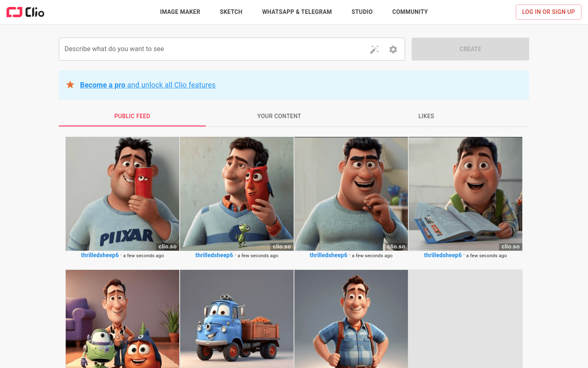The image size is (588, 368).
Task: Click thrilledsheep6 under the PIIXAR sweater image
Action: click(100, 255)
